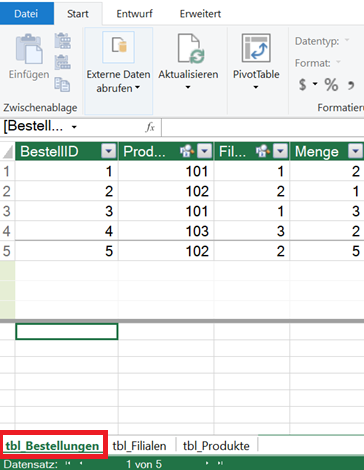Click relationship icon in Prod... column header
Screen dimensions: 364x470
187,151
